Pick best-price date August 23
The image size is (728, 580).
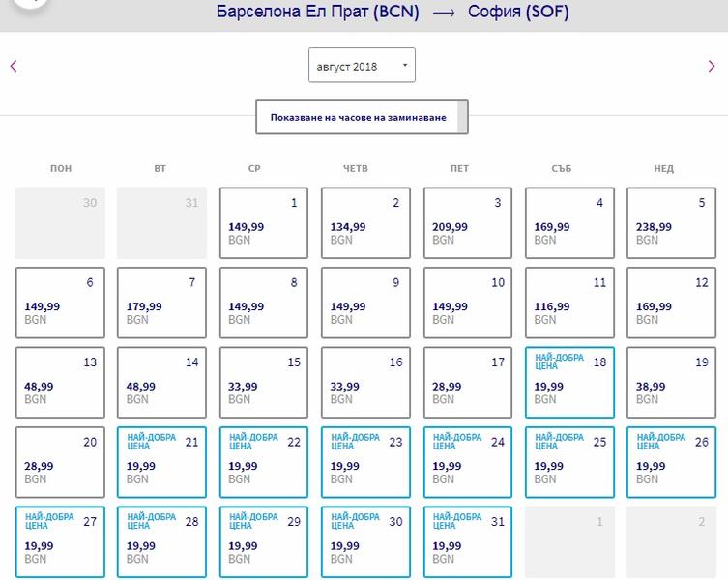point(365,462)
